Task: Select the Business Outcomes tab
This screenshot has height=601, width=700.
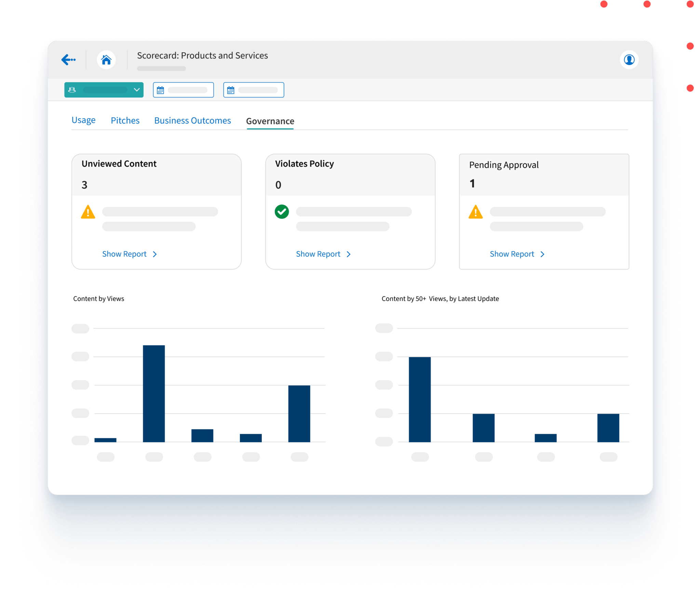Action: point(192,120)
